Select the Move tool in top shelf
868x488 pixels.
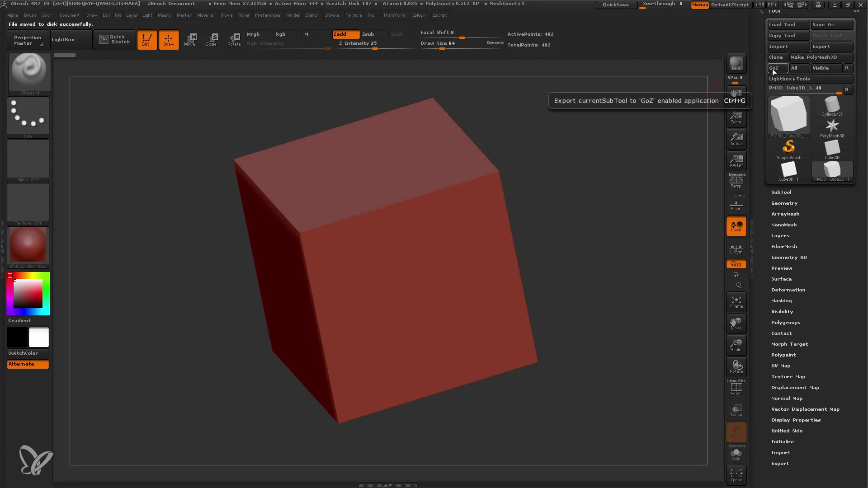[x=190, y=40]
